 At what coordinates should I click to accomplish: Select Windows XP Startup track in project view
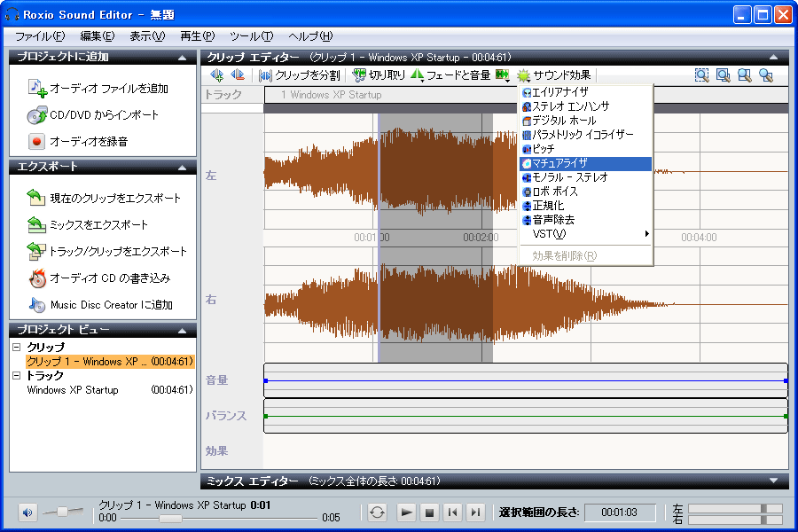pyautogui.click(x=110, y=390)
